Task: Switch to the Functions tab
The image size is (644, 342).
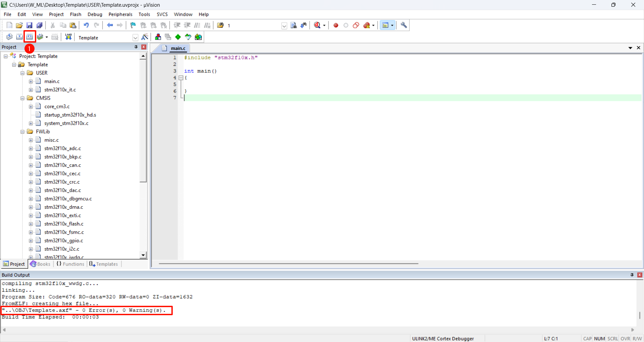Action: pyautogui.click(x=70, y=264)
